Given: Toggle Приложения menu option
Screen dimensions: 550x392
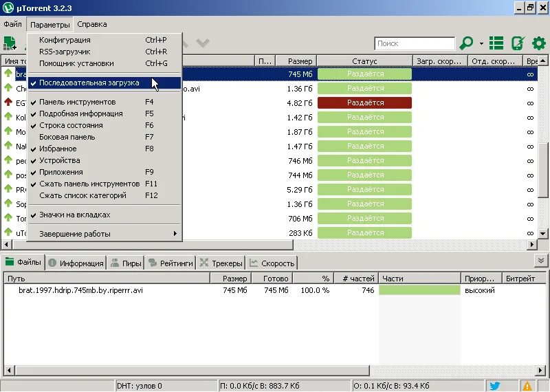Looking at the screenshot, I should (x=104, y=172).
